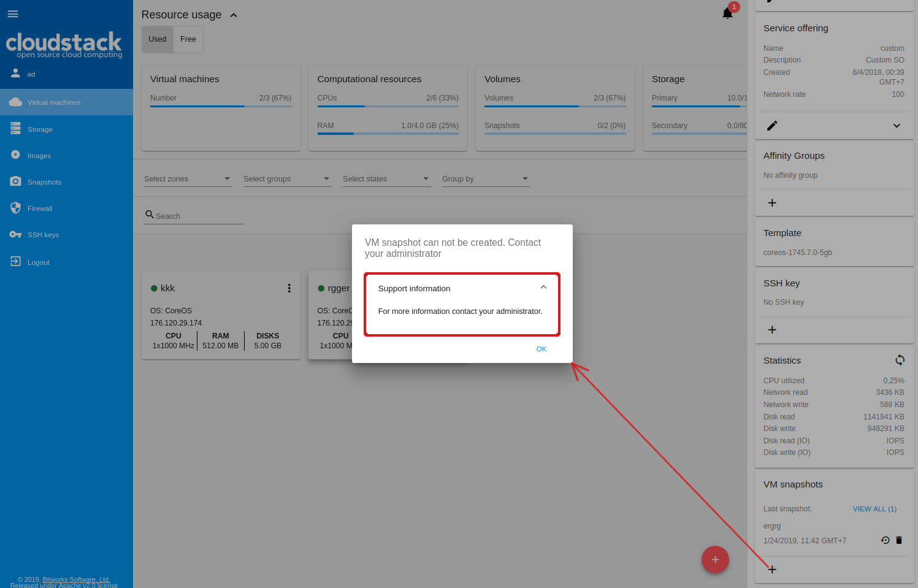Open the Select zones dropdown
The image size is (918, 588).
(187, 179)
